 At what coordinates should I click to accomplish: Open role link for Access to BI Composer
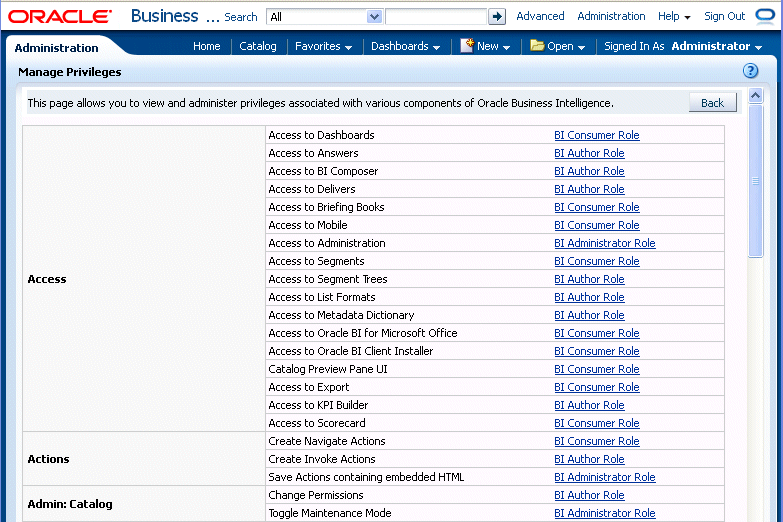[x=589, y=171]
